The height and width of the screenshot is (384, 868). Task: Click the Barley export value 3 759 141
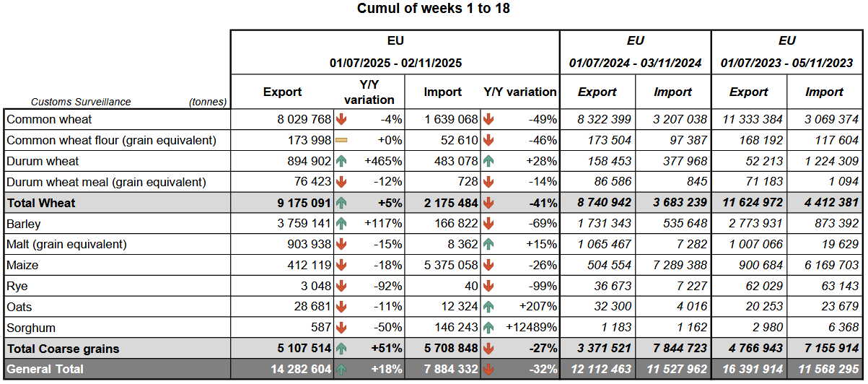pos(299,224)
